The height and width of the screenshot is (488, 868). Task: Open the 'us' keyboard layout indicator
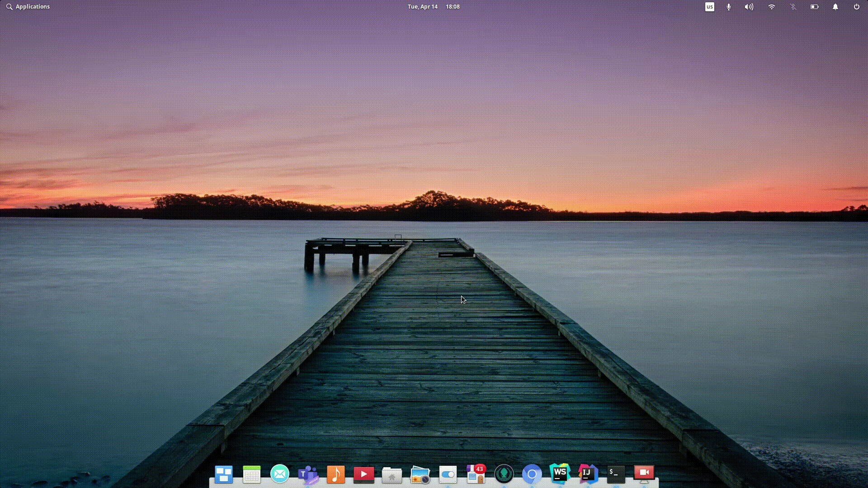tap(710, 7)
